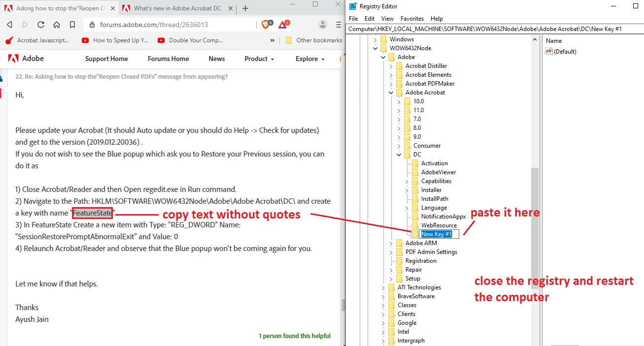
Task: Open Edit menu in Registry Editor
Action: pos(370,18)
